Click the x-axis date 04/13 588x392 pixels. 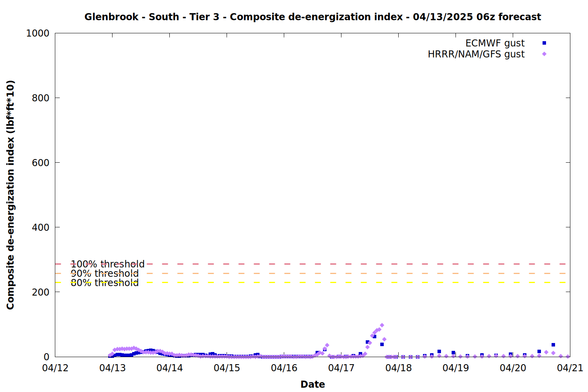tap(113, 368)
